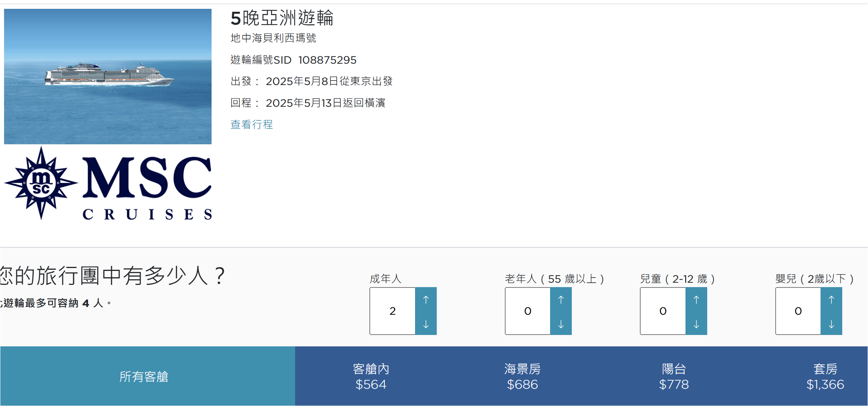Choose the 陽台 $778 cabin tab

click(x=674, y=376)
